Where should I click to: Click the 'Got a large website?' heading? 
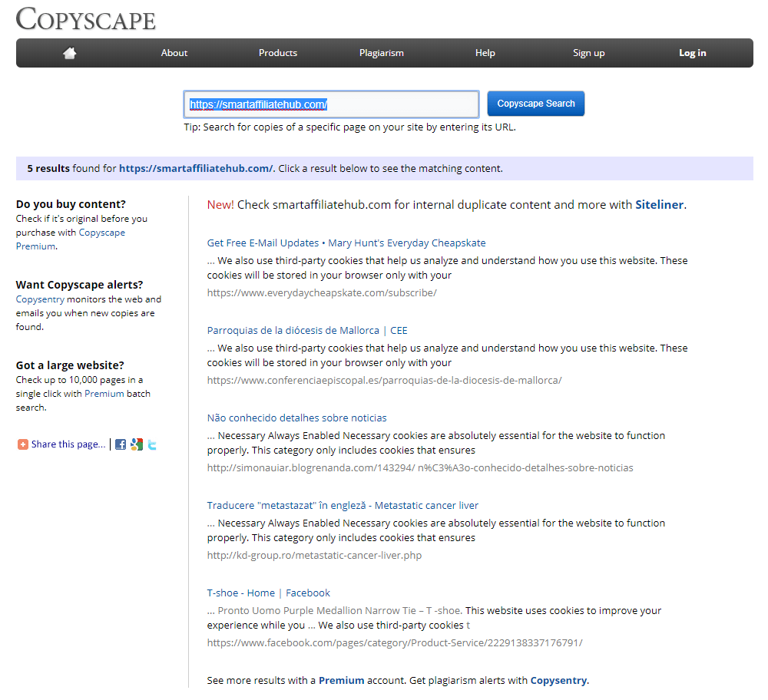[70, 365]
